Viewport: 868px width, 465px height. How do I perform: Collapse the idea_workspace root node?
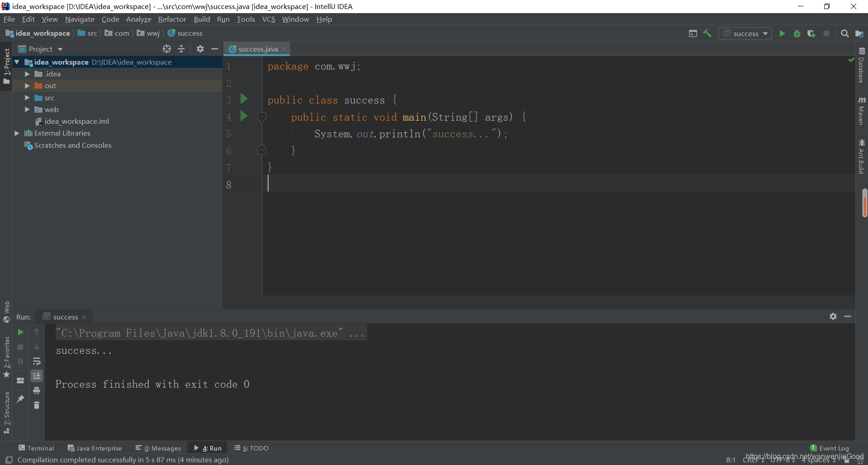point(17,62)
